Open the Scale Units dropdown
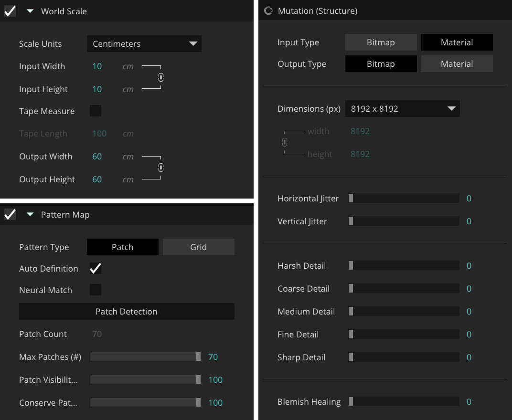 [144, 44]
